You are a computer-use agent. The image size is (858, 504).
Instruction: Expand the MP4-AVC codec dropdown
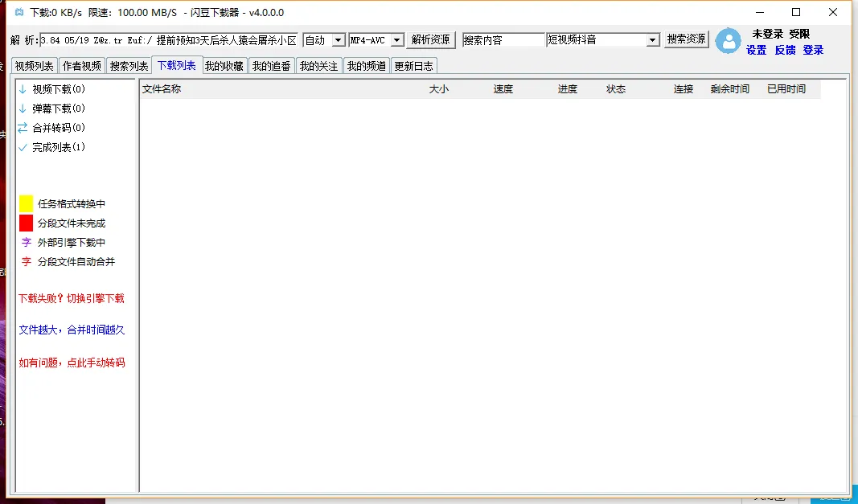pyautogui.click(x=397, y=39)
